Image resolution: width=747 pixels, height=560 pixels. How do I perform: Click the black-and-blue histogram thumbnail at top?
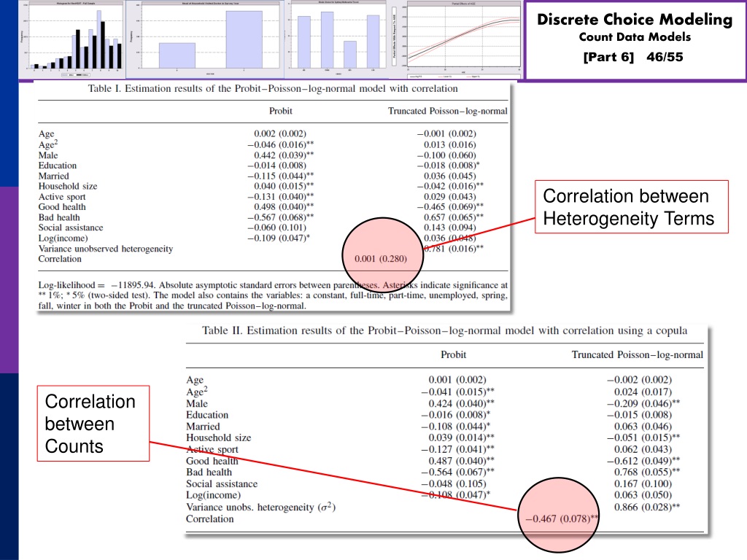[x=71, y=39]
